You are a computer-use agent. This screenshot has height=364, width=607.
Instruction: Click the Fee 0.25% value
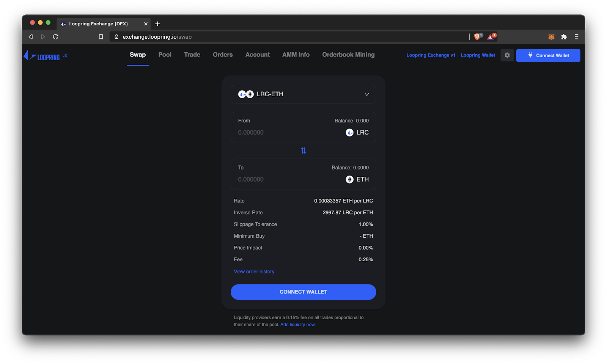click(366, 260)
